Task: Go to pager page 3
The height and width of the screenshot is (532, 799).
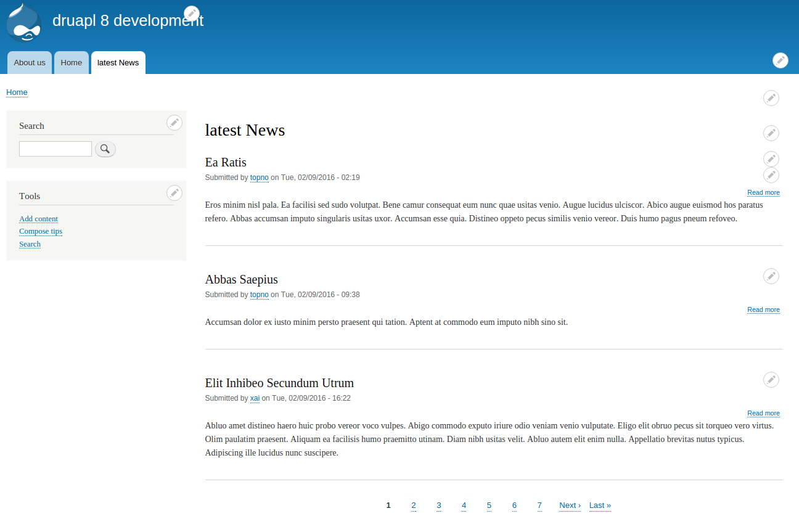Action: (439, 505)
